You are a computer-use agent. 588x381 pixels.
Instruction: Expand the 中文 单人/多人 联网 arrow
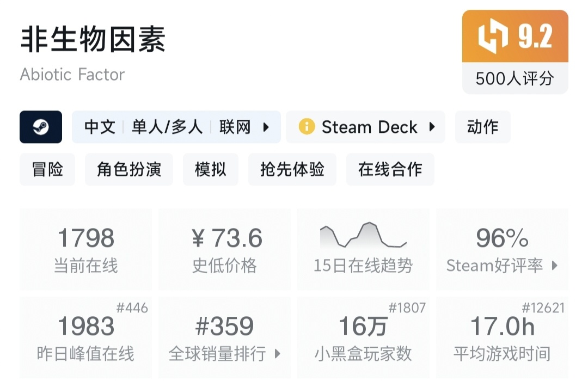(266, 127)
